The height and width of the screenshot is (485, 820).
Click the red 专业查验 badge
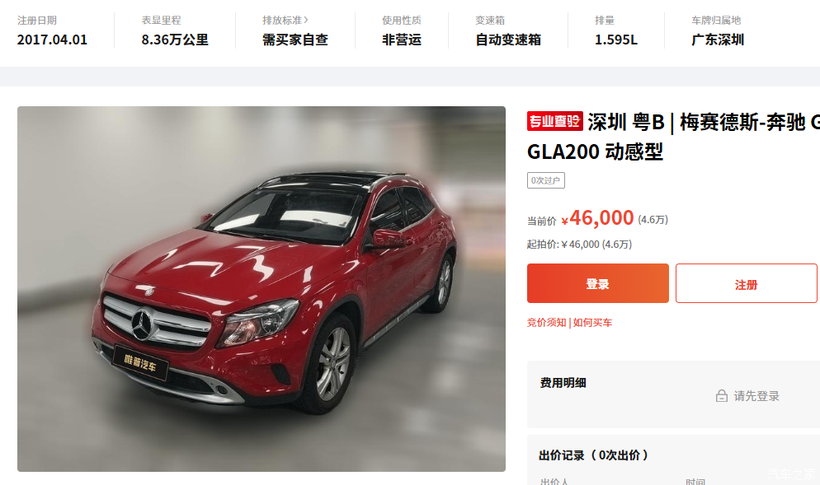tap(554, 121)
